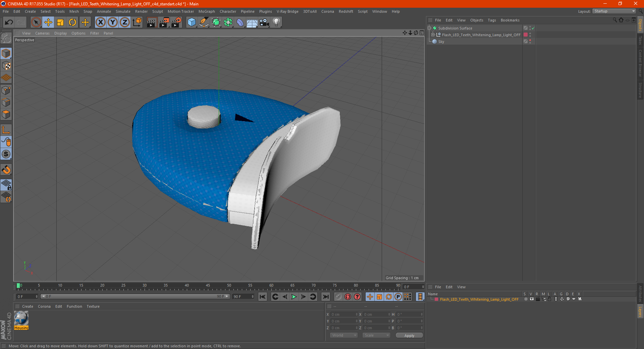This screenshot has height=349, width=644.
Task: Toggle Subdivision Surface enable checkmark
Action: tap(533, 28)
